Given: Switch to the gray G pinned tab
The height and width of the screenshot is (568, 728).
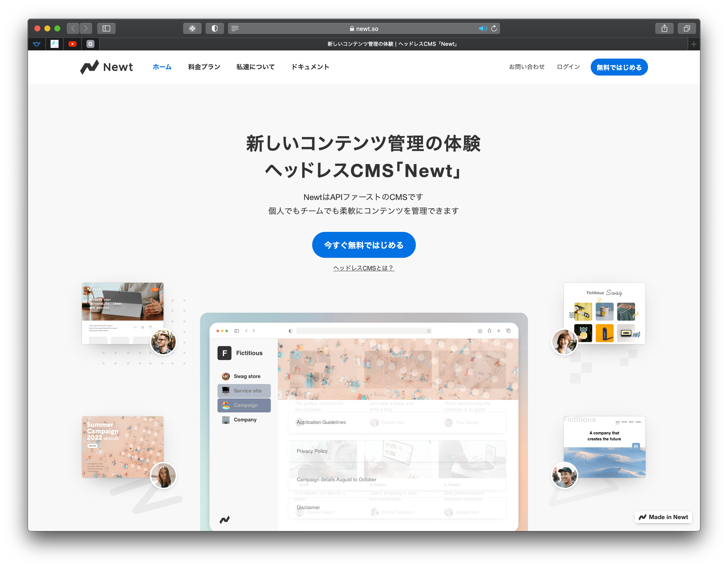Looking at the screenshot, I should pyautogui.click(x=90, y=44).
